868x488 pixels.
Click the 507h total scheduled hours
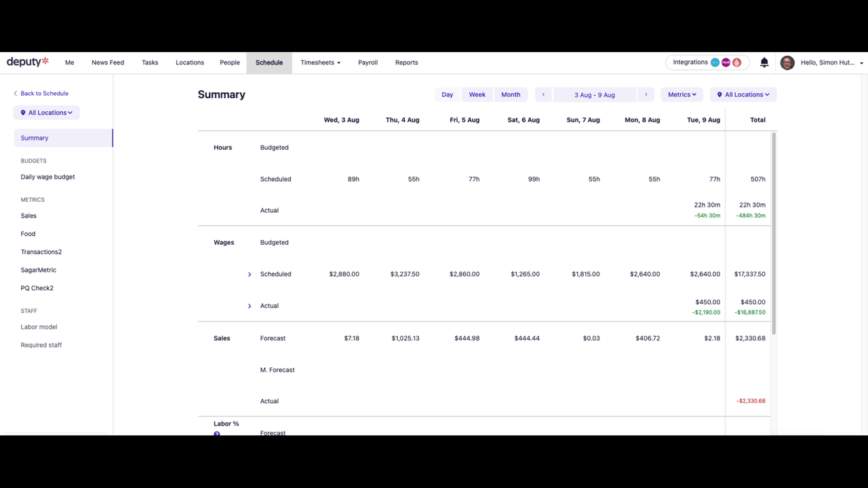pyautogui.click(x=758, y=180)
